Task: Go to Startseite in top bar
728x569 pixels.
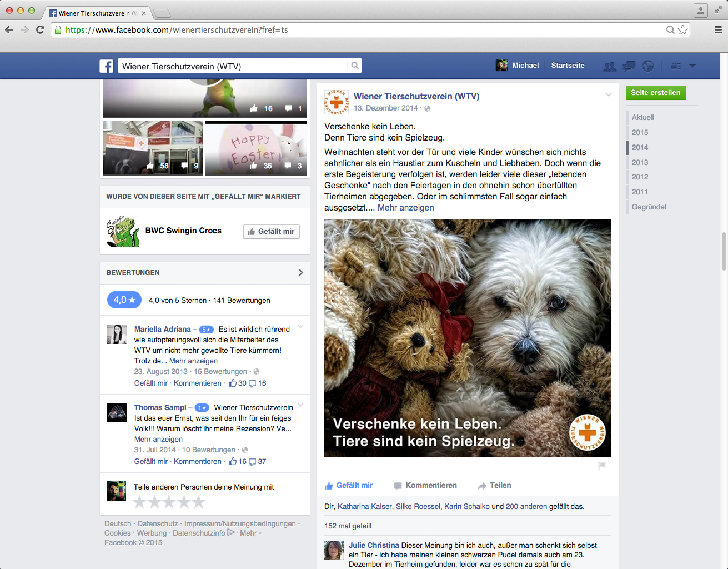Action: click(x=568, y=66)
